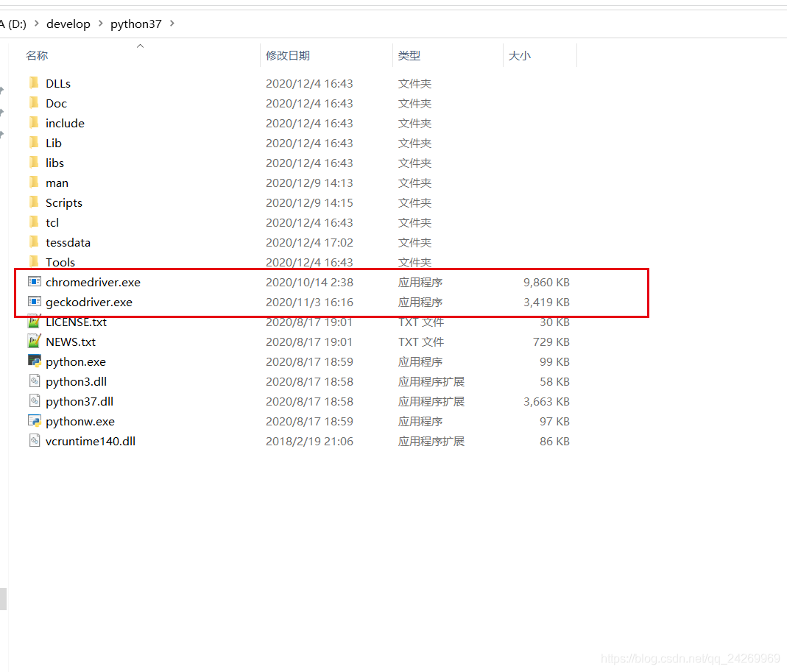The width and height of the screenshot is (787, 672).
Task: Sort files by 大小 column header
Action: [x=519, y=55]
